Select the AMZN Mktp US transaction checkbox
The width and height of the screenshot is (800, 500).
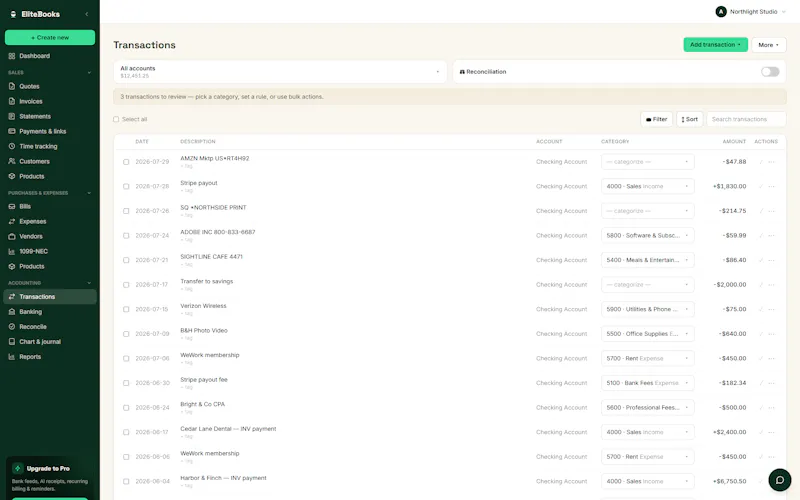(x=126, y=162)
